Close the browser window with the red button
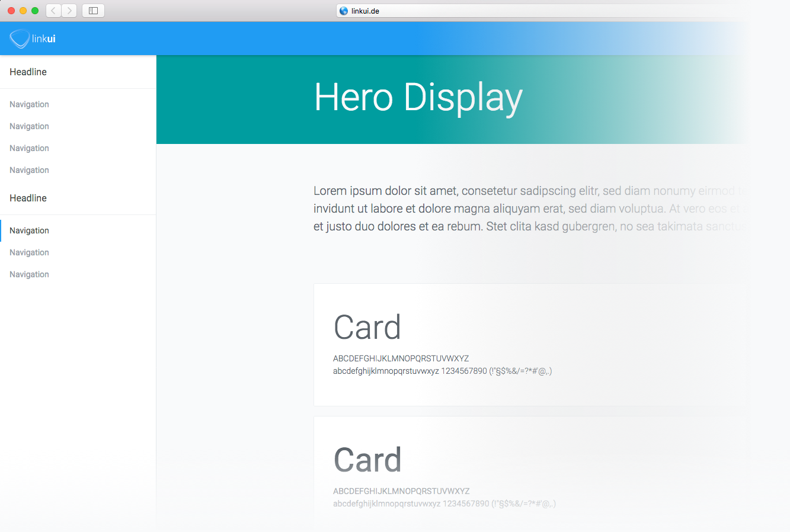 pos(11,11)
